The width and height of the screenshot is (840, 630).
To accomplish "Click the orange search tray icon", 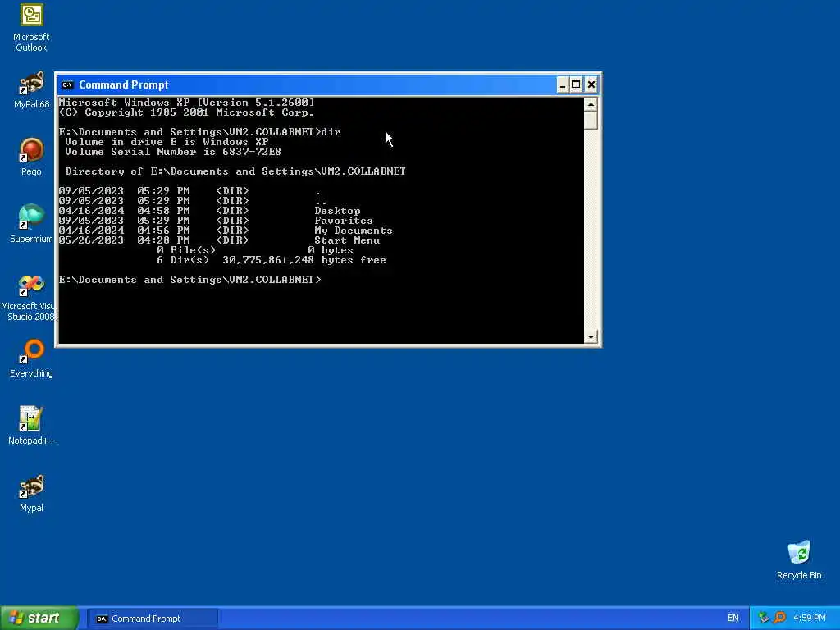I will (779, 618).
